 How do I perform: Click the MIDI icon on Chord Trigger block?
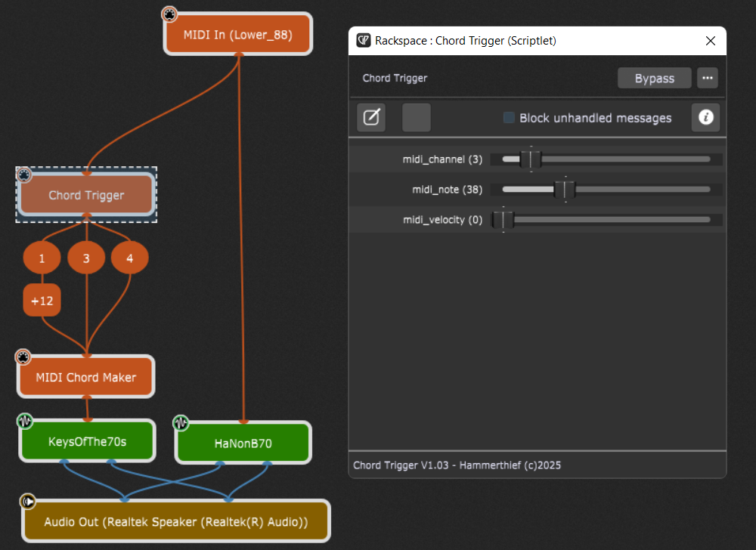tap(24, 175)
